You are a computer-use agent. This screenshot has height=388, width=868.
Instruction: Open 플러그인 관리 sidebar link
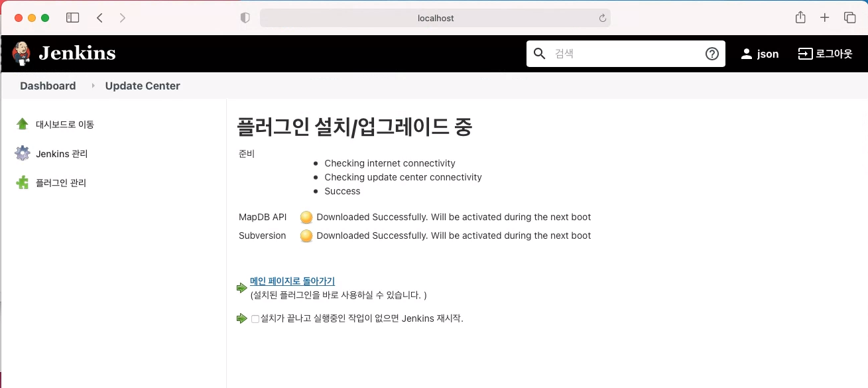(x=61, y=182)
